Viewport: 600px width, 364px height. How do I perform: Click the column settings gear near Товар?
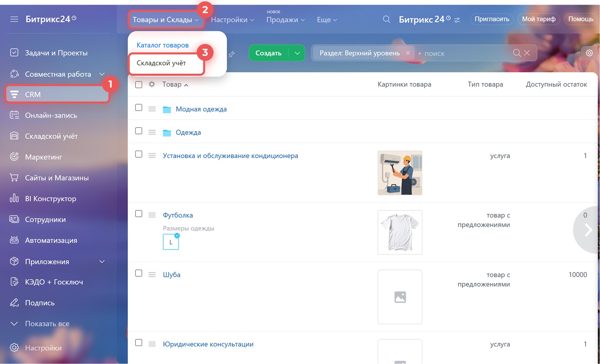[x=152, y=84]
